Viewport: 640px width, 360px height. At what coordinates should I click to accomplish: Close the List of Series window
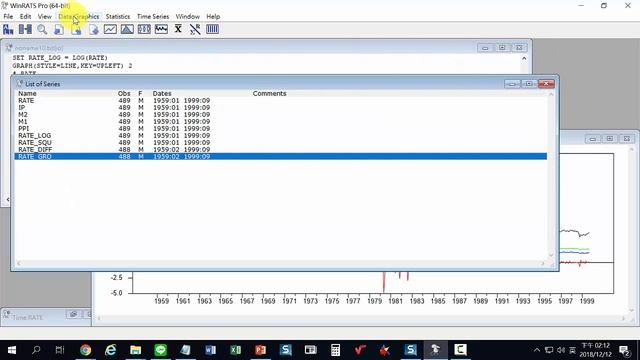[x=546, y=84]
